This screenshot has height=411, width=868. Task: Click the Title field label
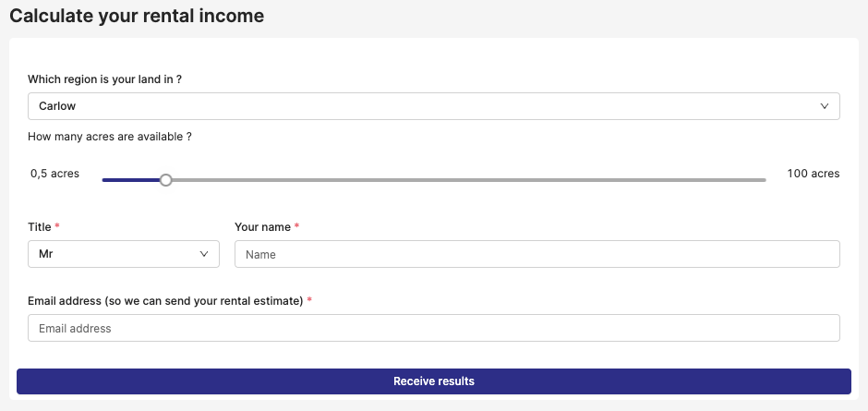tap(40, 226)
